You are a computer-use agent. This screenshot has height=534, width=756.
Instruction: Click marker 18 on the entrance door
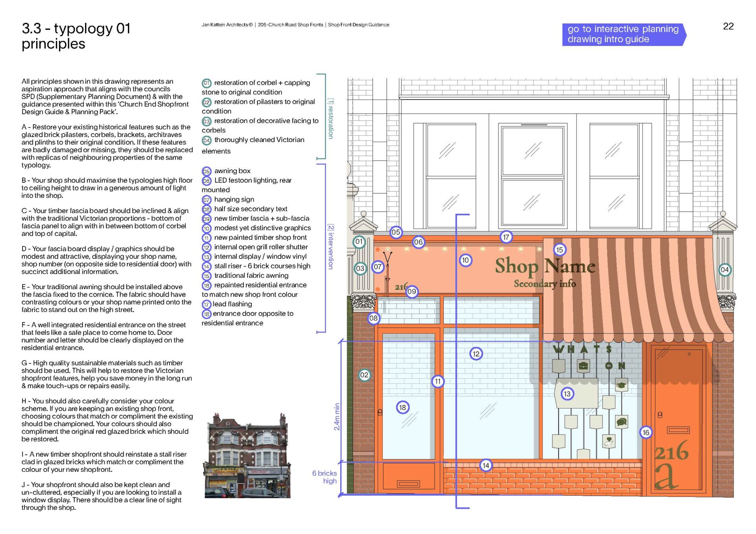point(402,407)
